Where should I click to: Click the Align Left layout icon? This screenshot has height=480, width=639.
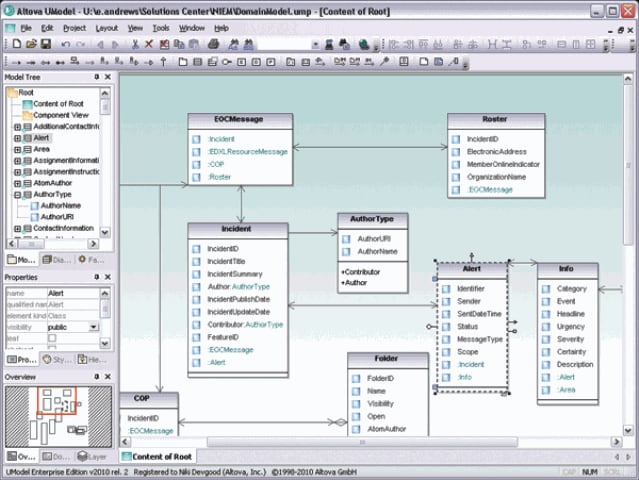[394, 44]
